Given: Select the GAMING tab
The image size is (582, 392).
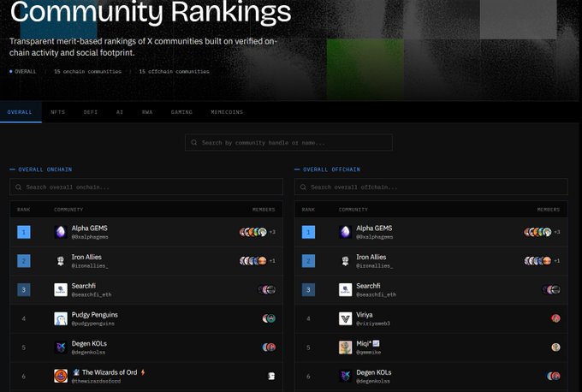Looking at the screenshot, I should [x=181, y=112].
